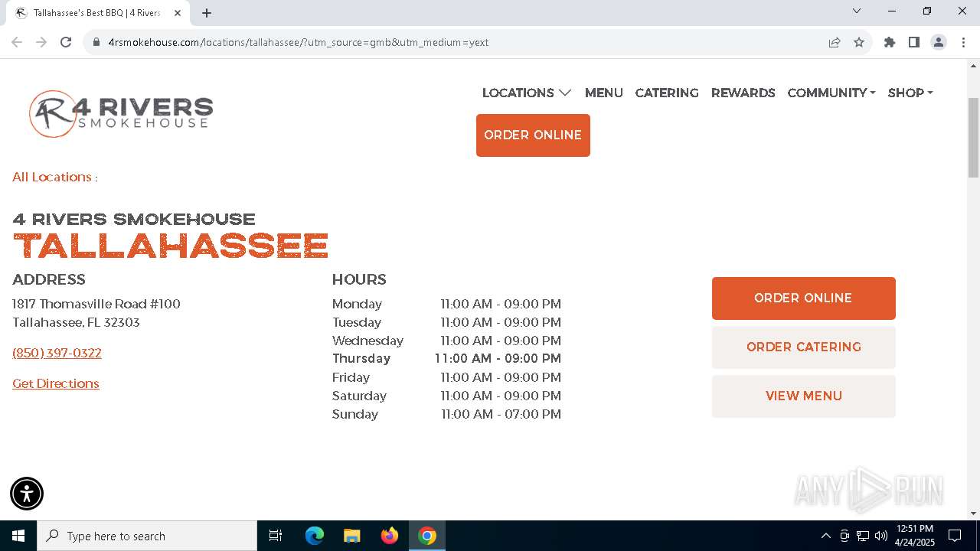Click the Thursday row in hours
Image resolution: width=980 pixels, height=551 pixels.
point(446,358)
